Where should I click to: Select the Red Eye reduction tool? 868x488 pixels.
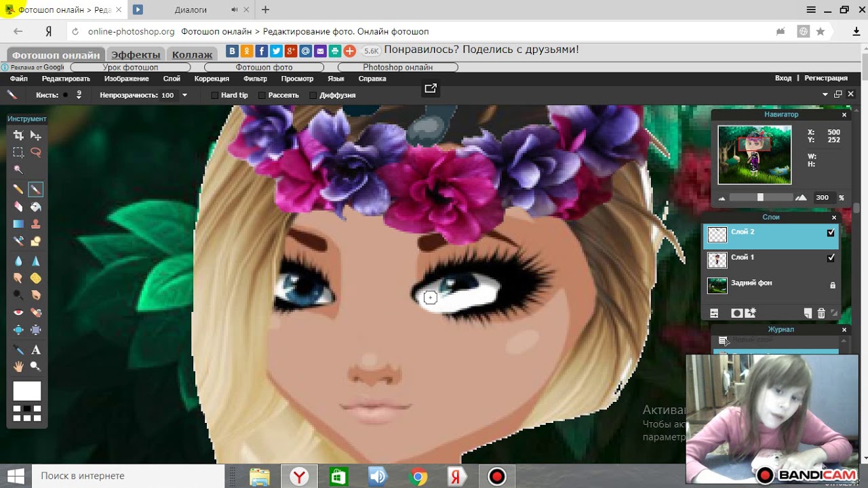[x=18, y=312]
